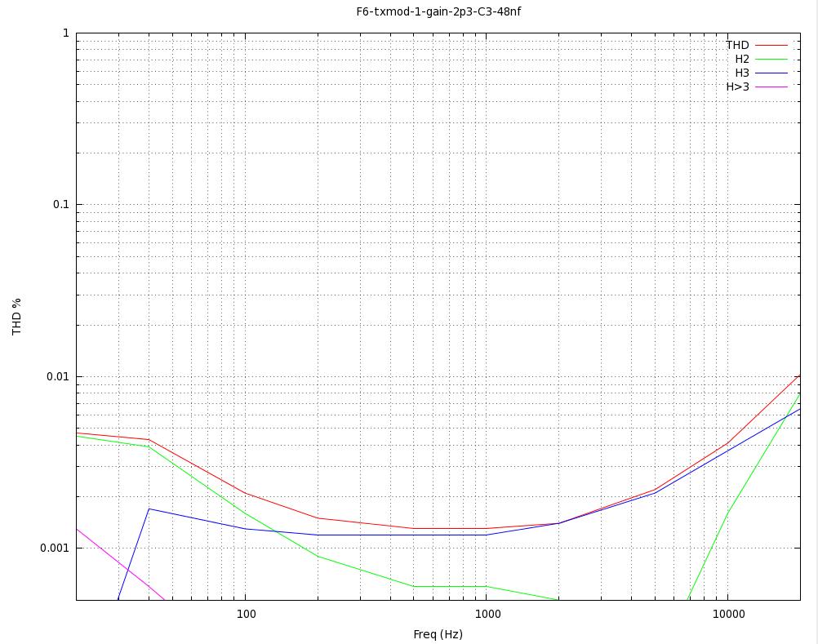Click the magenta H>3 legend line sample
The height and width of the screenshot is (644, 818).
click(771, 87)
